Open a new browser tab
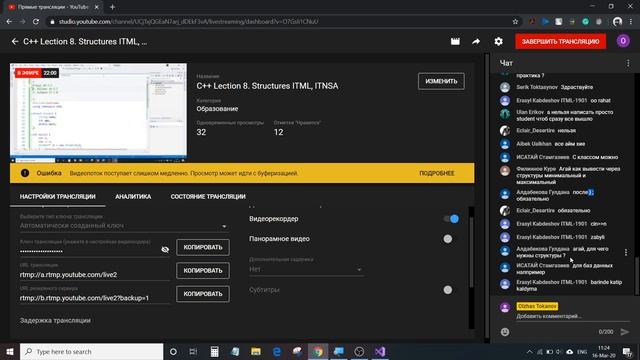 pyautogui.click(x=112, y=7)
